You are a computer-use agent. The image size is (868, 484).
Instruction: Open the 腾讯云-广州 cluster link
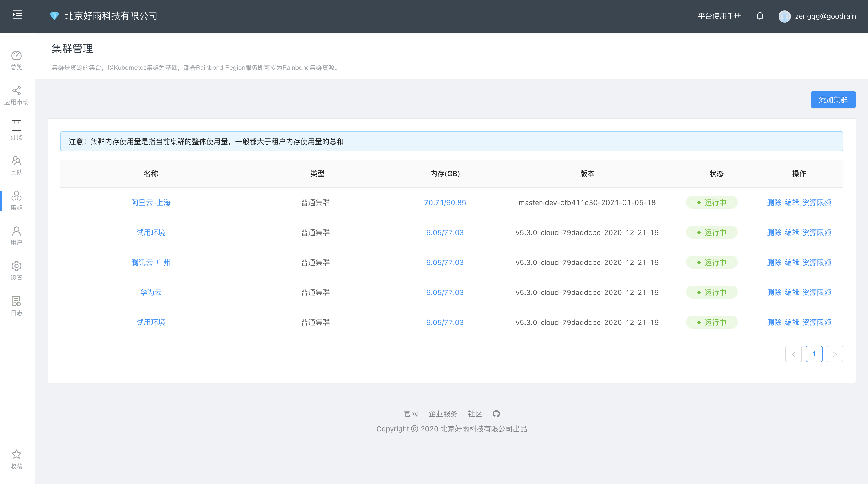coord(151,262)
